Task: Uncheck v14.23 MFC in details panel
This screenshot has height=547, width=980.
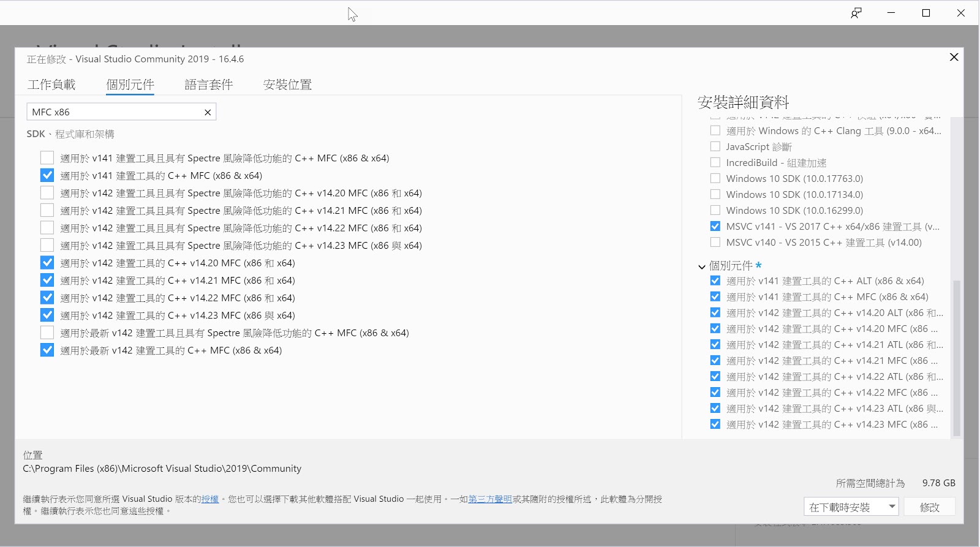Action: 715,424
